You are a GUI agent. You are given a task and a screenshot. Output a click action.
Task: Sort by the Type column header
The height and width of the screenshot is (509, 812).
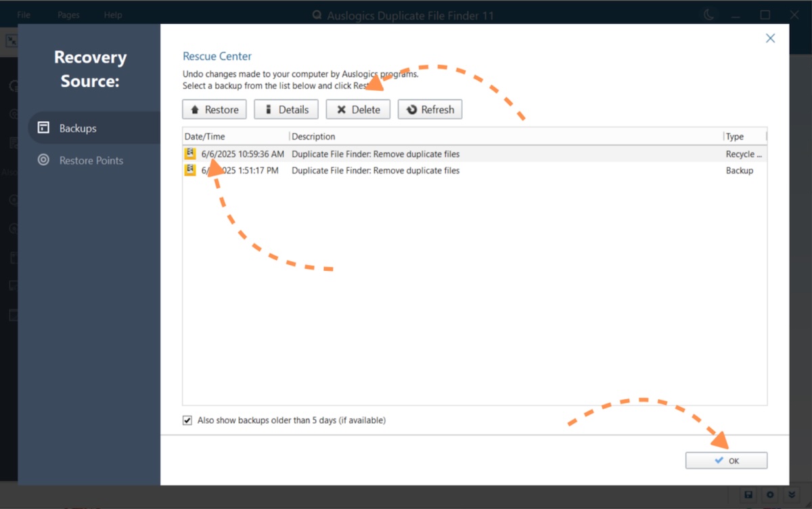pyautogui.click(x=745, y=137)
